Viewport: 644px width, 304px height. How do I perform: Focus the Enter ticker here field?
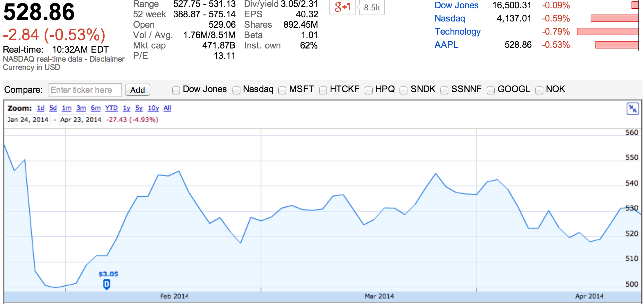[x=85, y=90]
